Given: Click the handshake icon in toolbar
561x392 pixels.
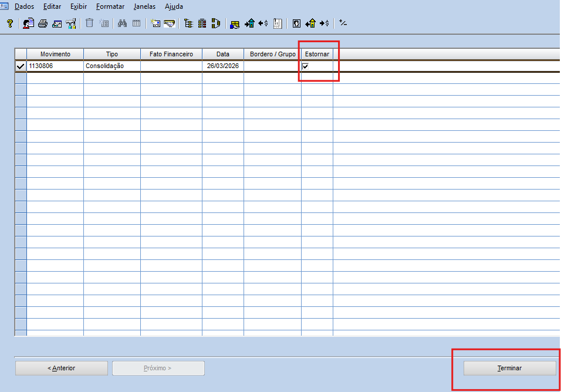Looking at the screenshot, I should (x=170, y=23).
